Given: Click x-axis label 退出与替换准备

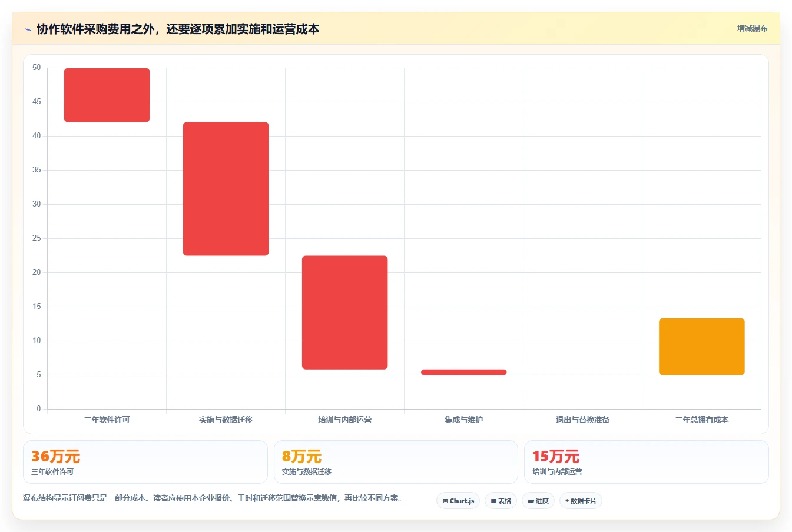Looking at the screenshot, I should tap(582, 420).
